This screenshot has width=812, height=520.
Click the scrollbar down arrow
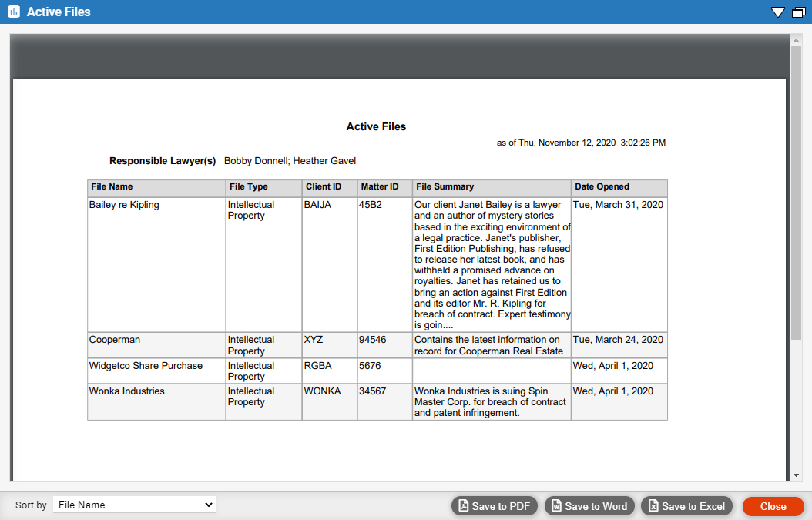click(796, 475)
